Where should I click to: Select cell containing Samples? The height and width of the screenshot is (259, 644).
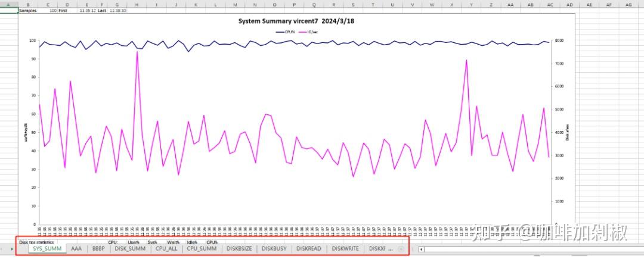point(28,11)
